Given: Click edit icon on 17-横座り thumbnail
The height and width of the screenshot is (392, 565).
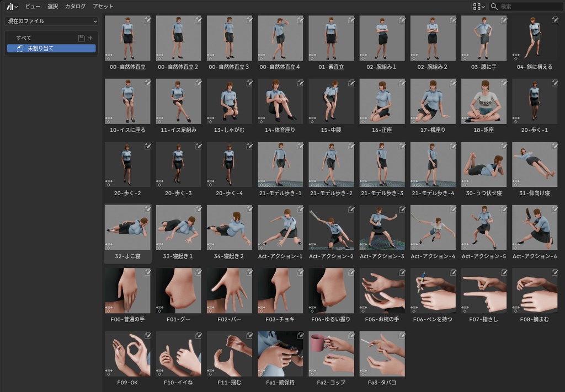Looking at the screenshot, I should point(453,83).
